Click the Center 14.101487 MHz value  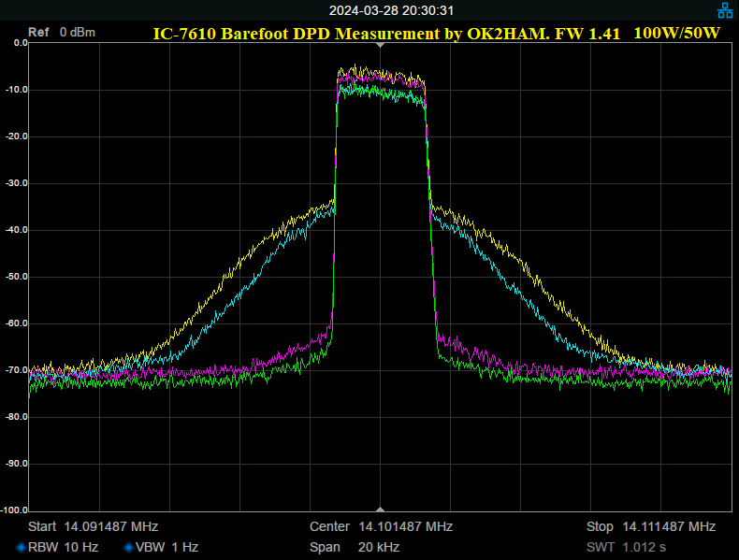point(382,526)
